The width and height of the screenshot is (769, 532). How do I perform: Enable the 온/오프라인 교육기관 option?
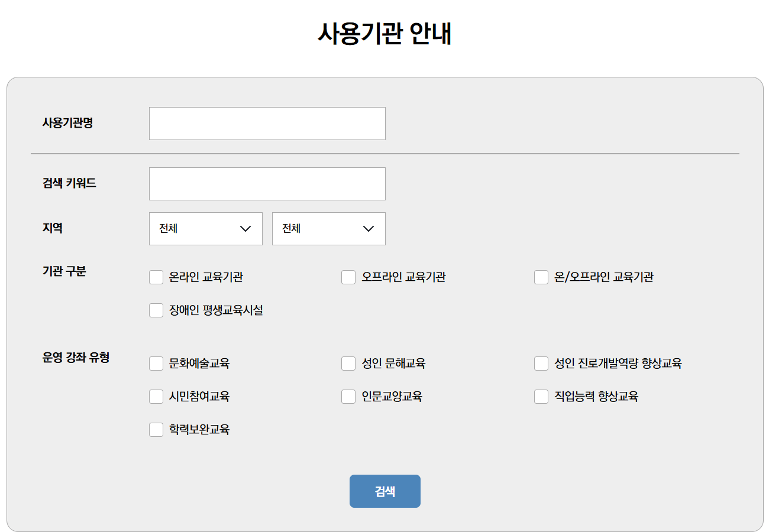(x=541, y=277)
